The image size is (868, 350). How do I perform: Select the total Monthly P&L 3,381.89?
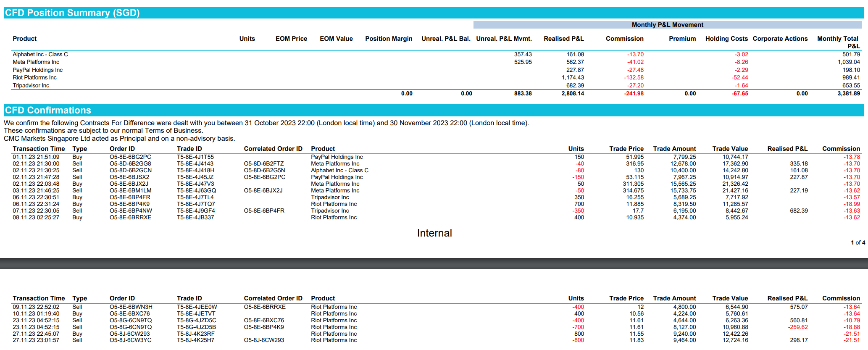[x=849, y=93]
